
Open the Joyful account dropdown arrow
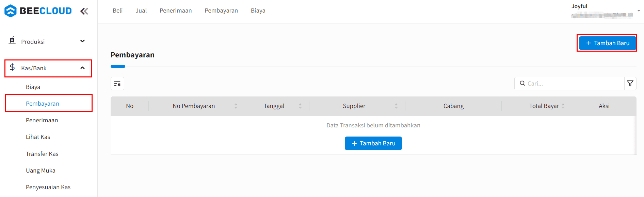point(639,11)
